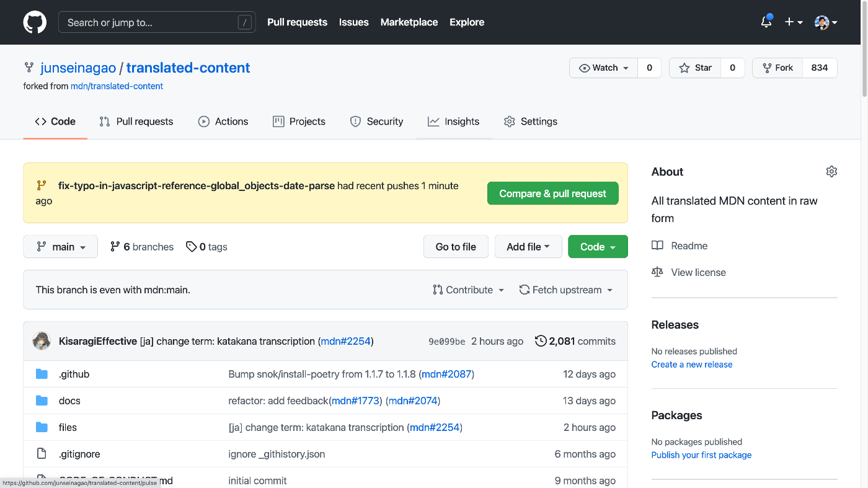Open the Fetch upstream dropdown
The width and height of the screenshot is (868, 488).
click(566, 290)
